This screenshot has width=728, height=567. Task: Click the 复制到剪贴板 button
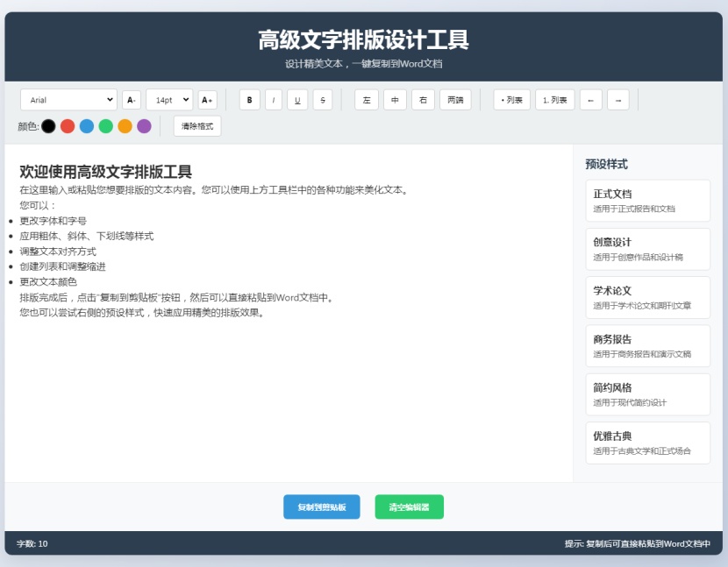321,507
